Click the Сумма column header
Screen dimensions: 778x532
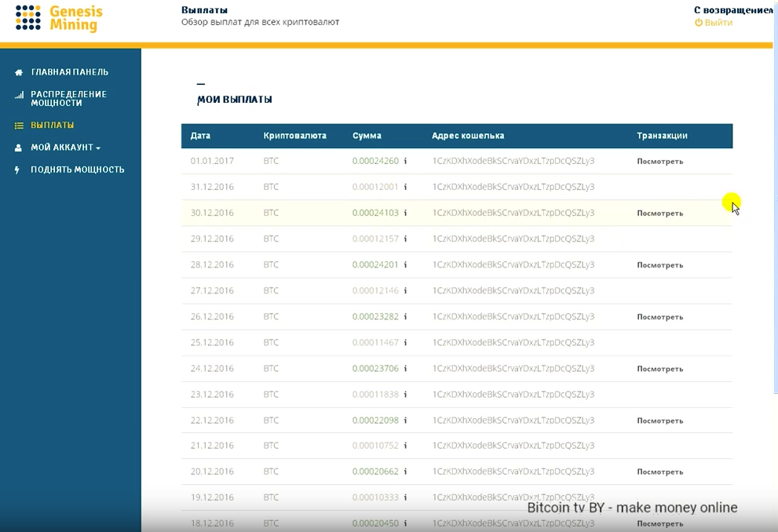[367, 136]
